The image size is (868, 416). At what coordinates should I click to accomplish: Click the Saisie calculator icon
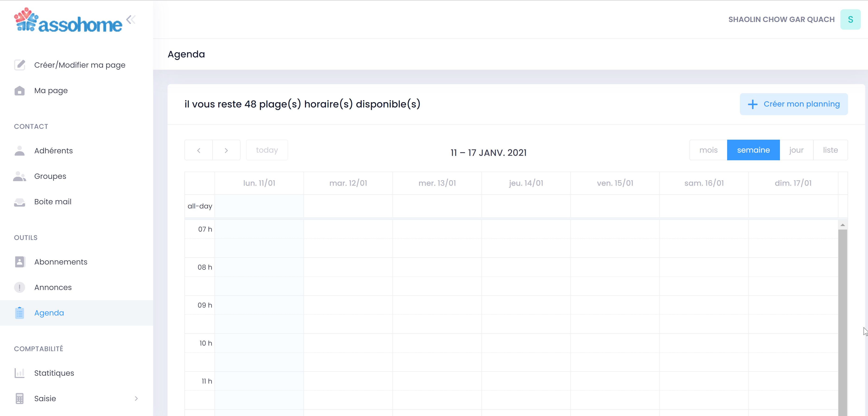coord(19,398)
